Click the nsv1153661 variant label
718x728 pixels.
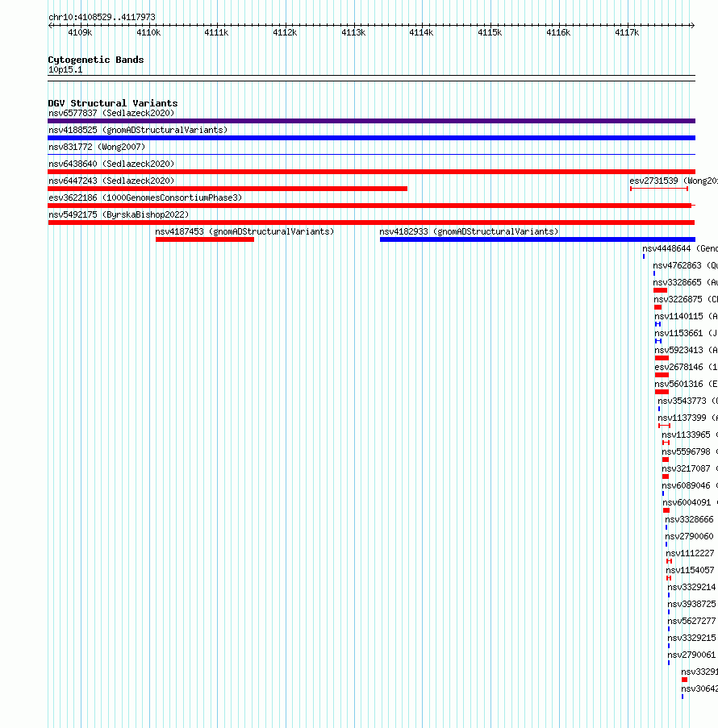(x=686, y=333)
